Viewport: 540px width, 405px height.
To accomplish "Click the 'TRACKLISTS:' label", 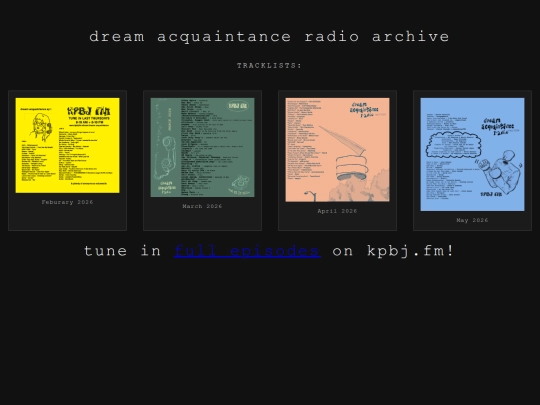I will pos(269,65).
